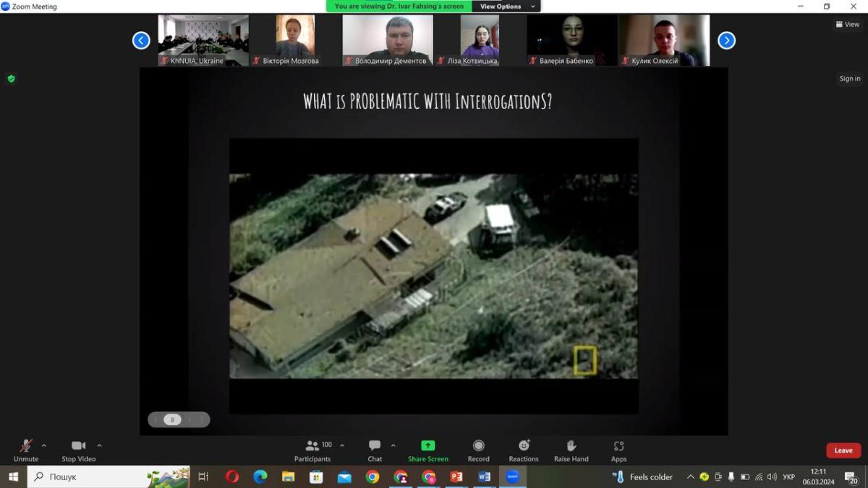Select the KhNUIA_Ukraine video thumbnail

(203, 40)
